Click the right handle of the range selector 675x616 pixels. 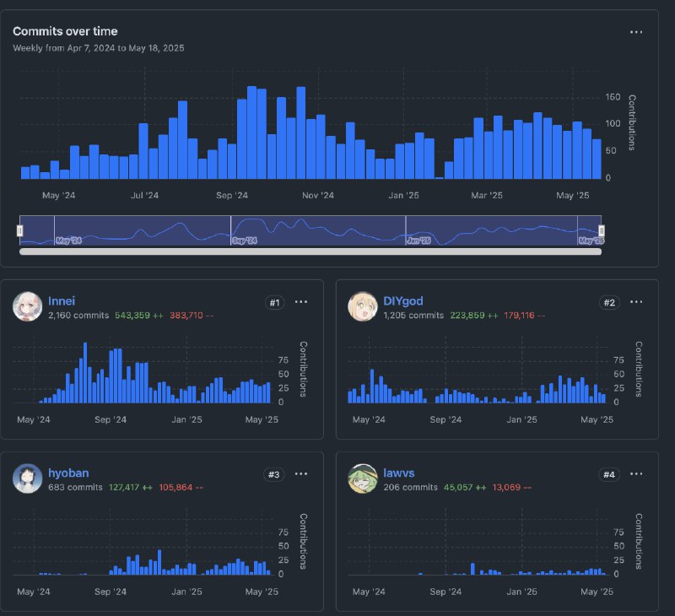tap(602, 230)
